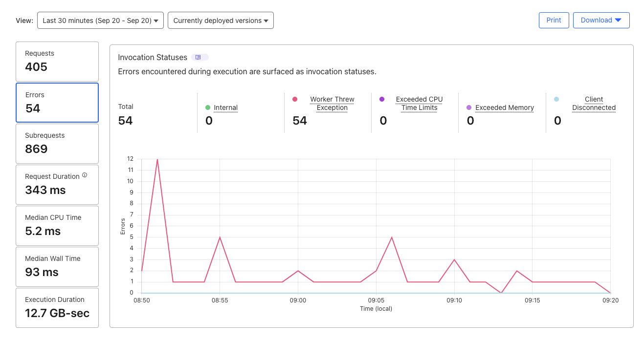Click the light blue Client Disconnected dot
This screenshot has width=644, height=342.
tap(556, 99)
